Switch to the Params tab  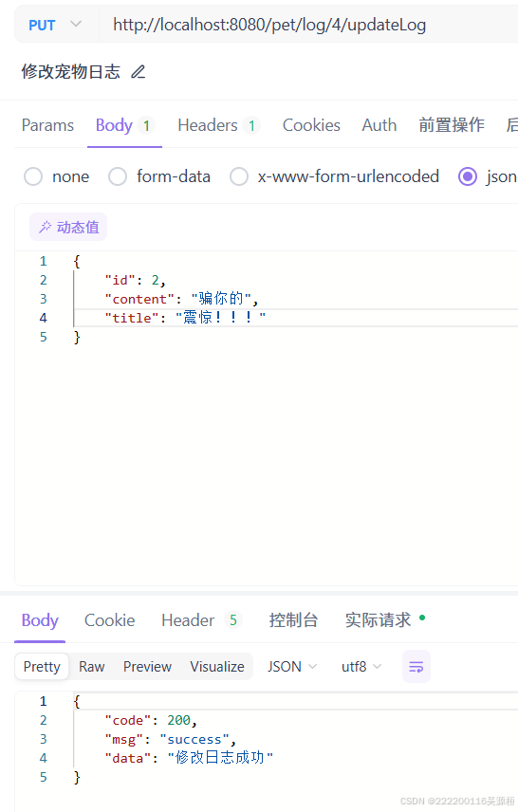pyautogui.click(x=47, y=125)
